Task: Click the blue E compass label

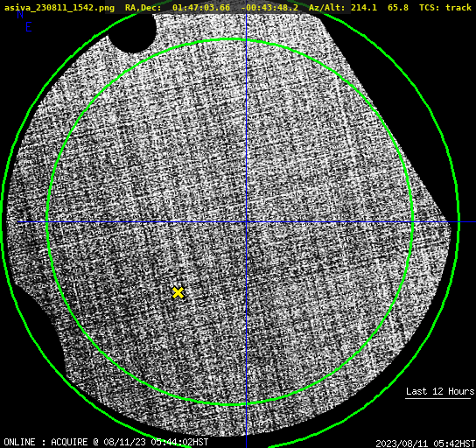Action: pyautogui.click(x=29, y=27)
